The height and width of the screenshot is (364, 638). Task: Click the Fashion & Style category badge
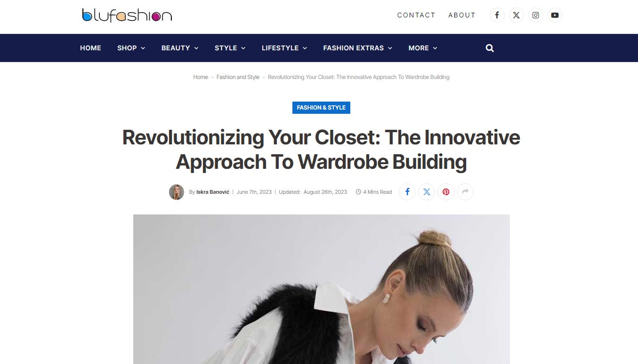click(321, 108)
